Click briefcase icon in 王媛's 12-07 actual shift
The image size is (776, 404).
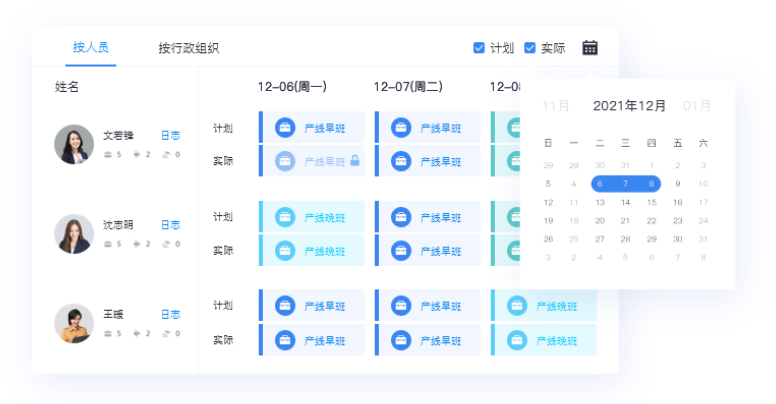pos(401,340)
